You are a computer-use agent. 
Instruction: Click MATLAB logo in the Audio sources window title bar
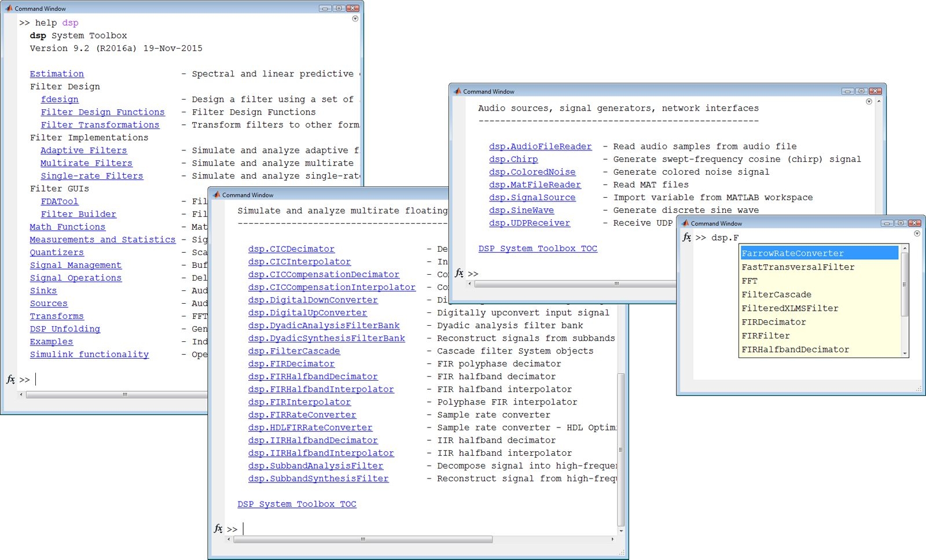[458, 91]
